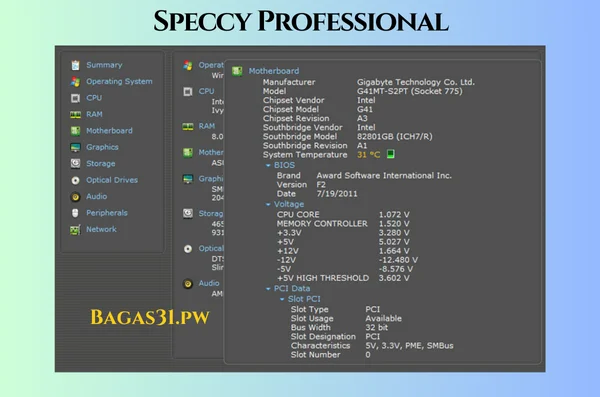Click the Slot PCI subsection title
This screenshot has width=600, height=397.
coord(304,299)
